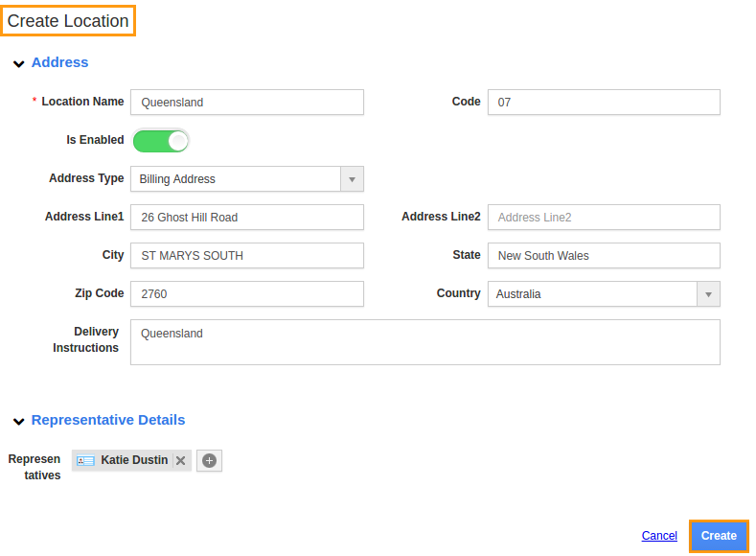Edit the Address Line1 field
756x556 pixels.
247,218
